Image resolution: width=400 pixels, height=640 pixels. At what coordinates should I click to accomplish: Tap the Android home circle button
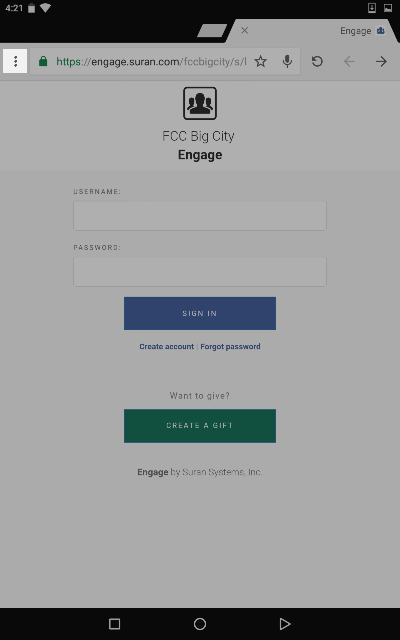click(200, 624)
